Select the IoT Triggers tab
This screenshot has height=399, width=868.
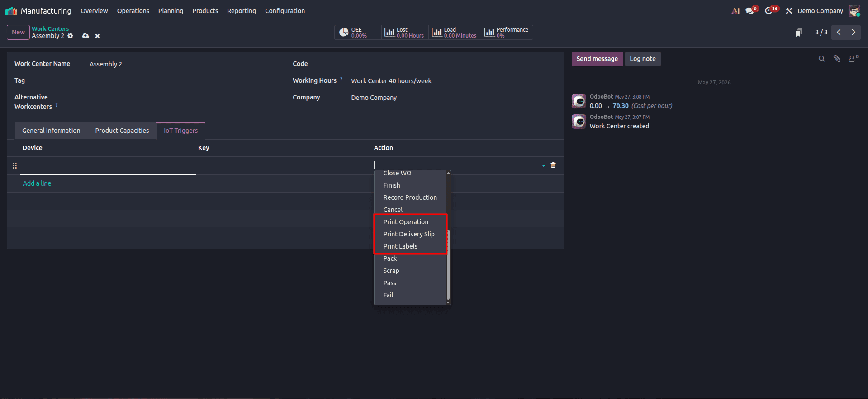pos(181,131)
